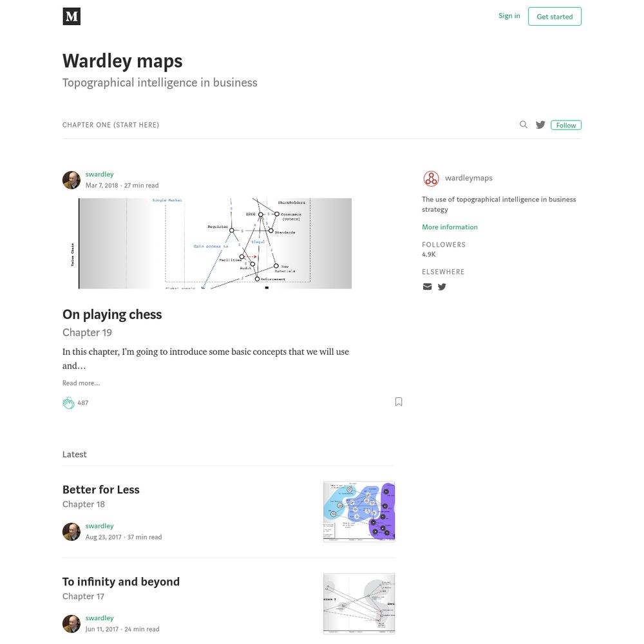644x644 pixels.
Task: Open the To infinity and beyond article title
Action: (121, 582)
